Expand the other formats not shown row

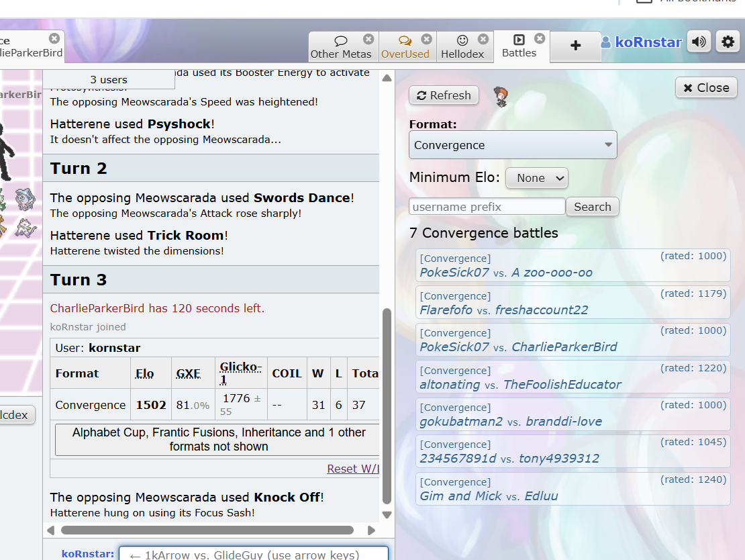tap(218, 439)
